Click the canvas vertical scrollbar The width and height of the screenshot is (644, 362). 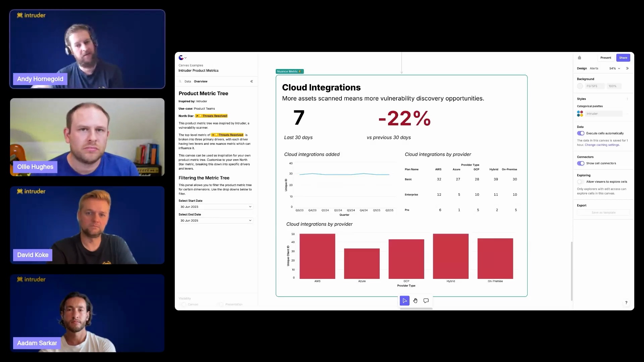[x=572, y=271]
